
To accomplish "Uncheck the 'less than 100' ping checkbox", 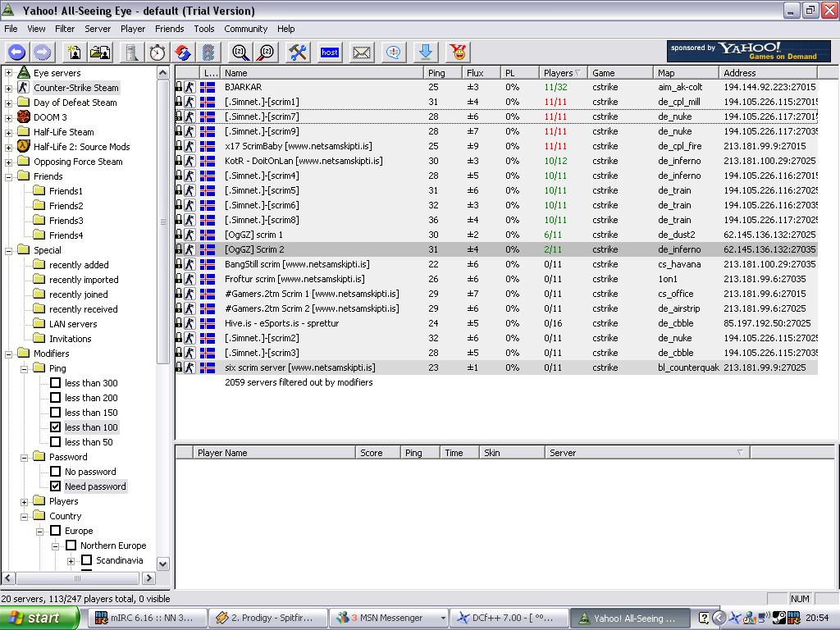I will [x=55, y=427].
